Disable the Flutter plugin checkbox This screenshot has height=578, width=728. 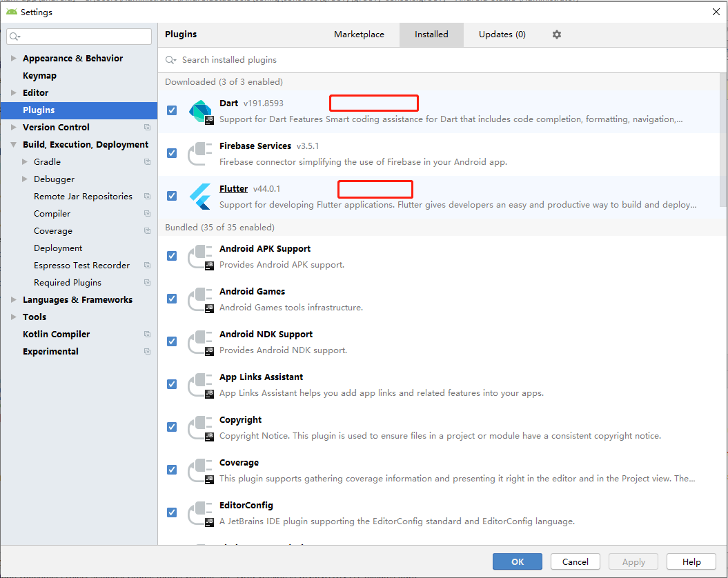click(172, 196)
